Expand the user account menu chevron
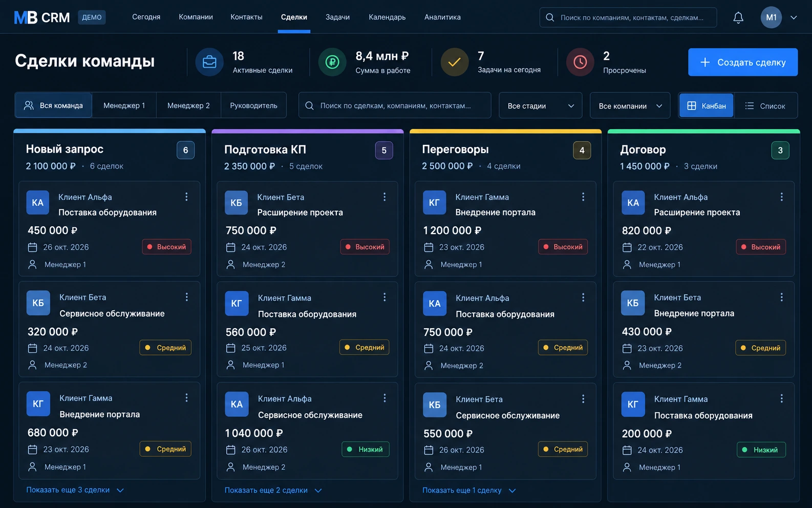This screenshot has width=812, height=508. (x=794, y=17)
